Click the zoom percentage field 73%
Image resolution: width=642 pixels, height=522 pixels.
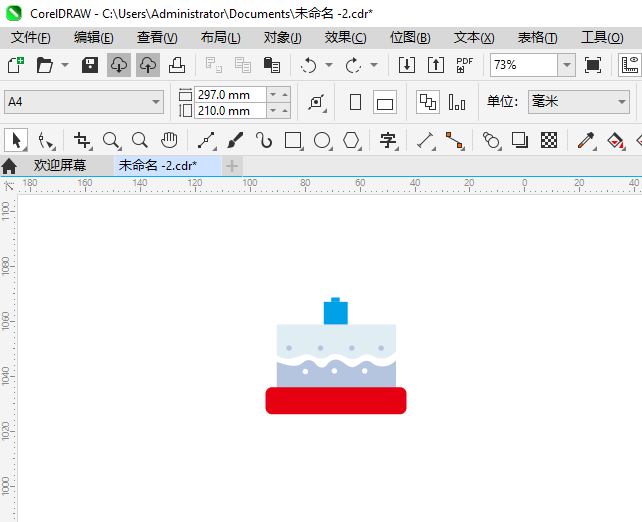pyautogui.click(x=524, y=65)
